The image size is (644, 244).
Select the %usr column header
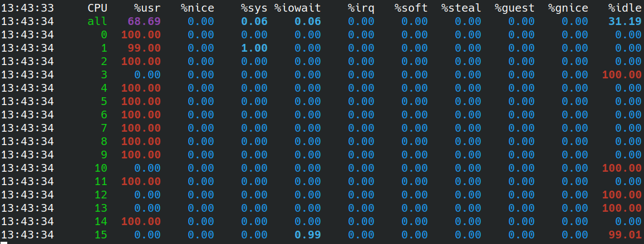point(147,8)
